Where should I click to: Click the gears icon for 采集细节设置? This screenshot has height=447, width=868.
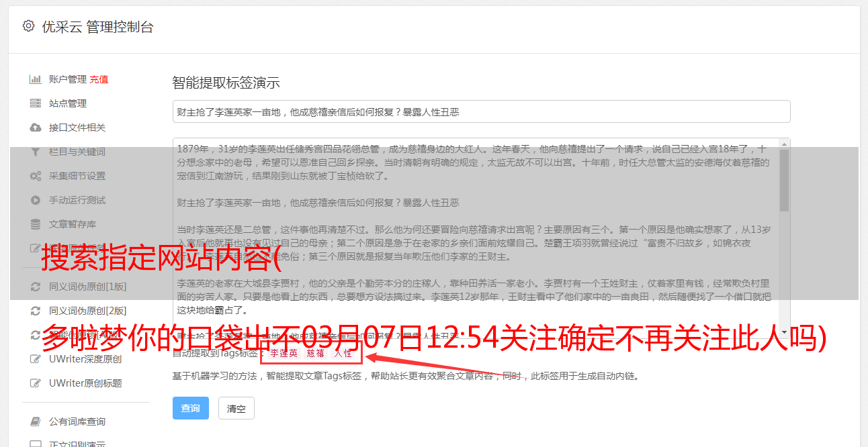click(36, 176)
